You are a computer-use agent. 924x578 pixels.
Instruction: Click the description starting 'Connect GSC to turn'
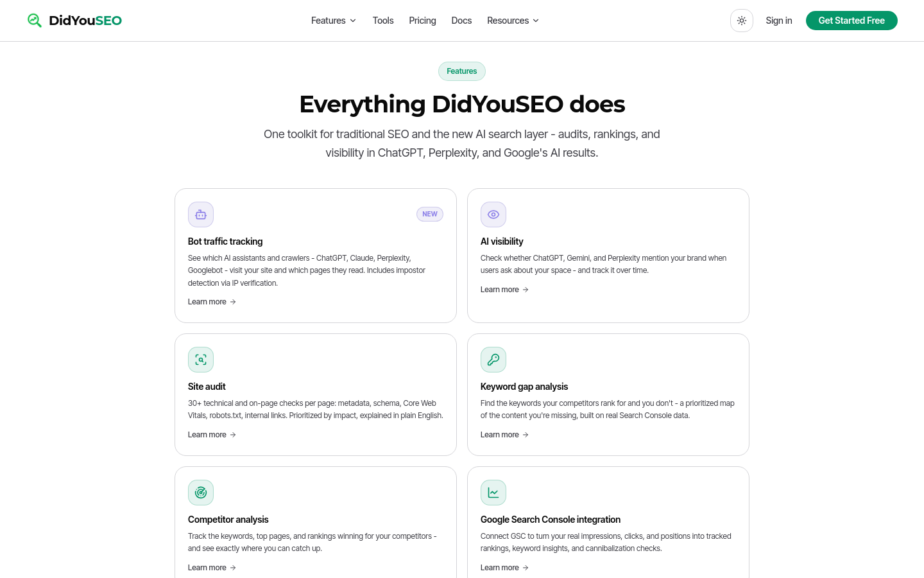[x=606, y=542]
